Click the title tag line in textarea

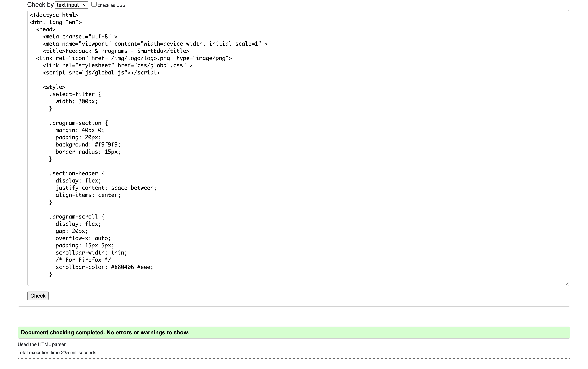(x=116, y=51)
